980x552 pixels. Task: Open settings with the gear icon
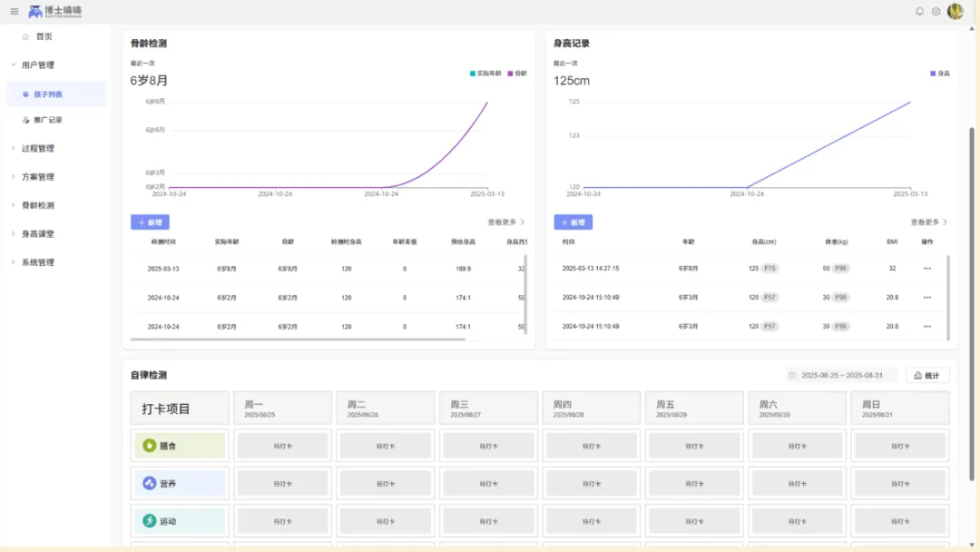click(x=936, y=11)
